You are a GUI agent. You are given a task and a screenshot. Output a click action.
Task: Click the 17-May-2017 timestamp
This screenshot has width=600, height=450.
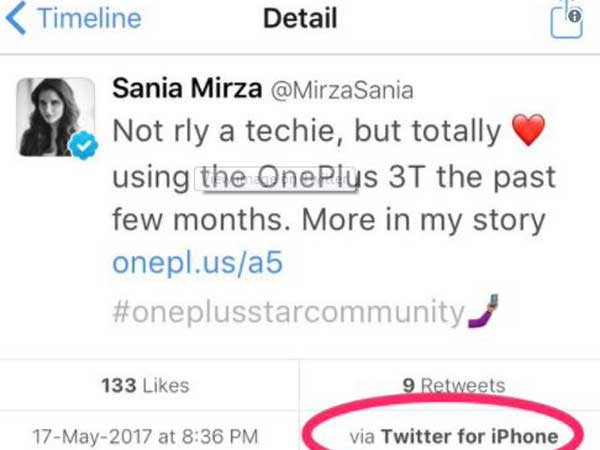pos(145,436)
